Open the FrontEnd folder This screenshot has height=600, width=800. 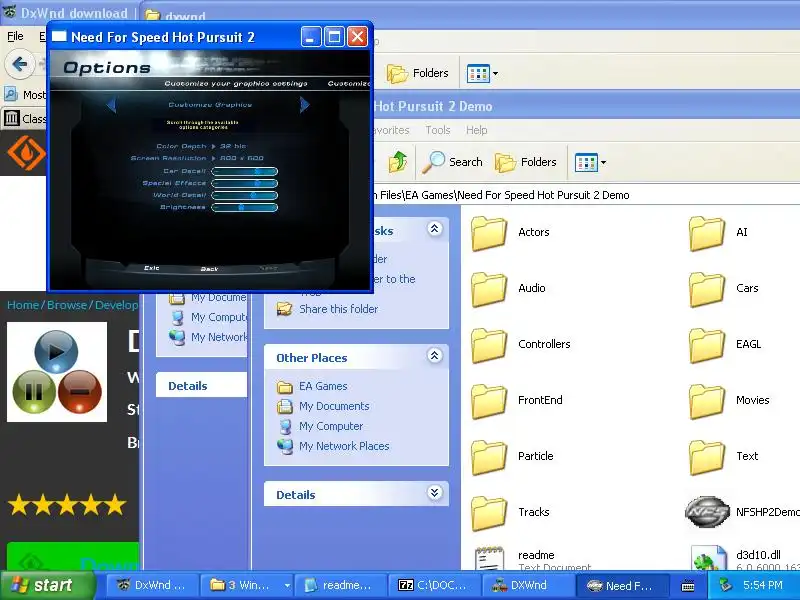tap(516, 401)
